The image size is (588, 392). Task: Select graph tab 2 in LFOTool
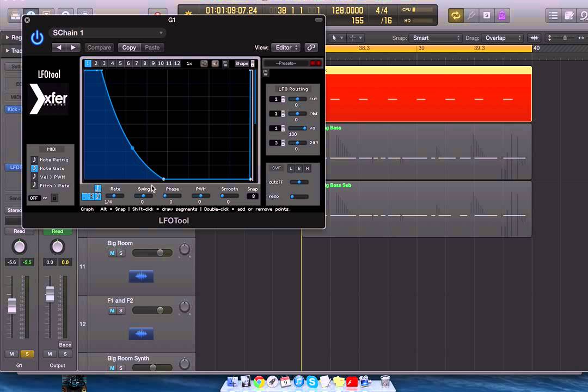tap(96, 63)
